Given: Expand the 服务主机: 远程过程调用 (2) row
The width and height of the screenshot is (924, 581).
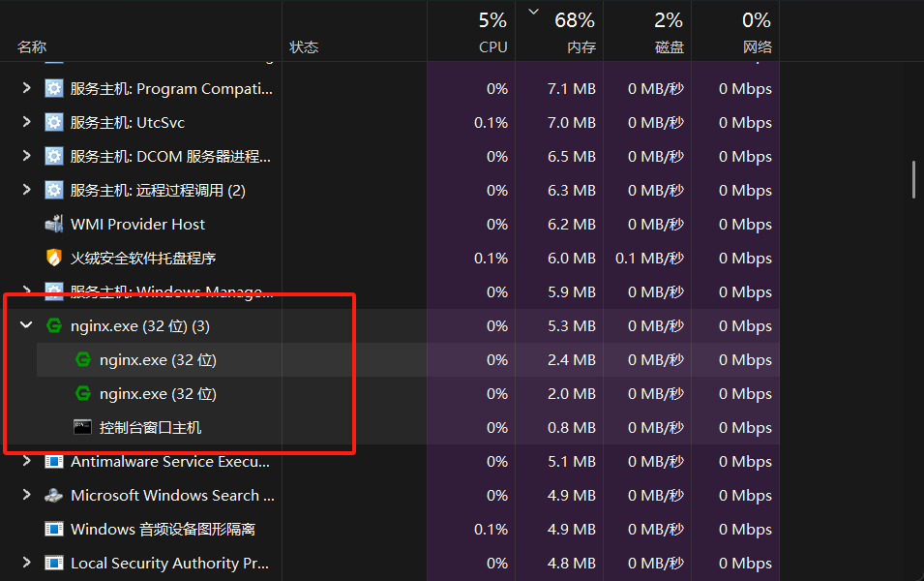Looking at the screenshot, I should (x=26, y=190).
